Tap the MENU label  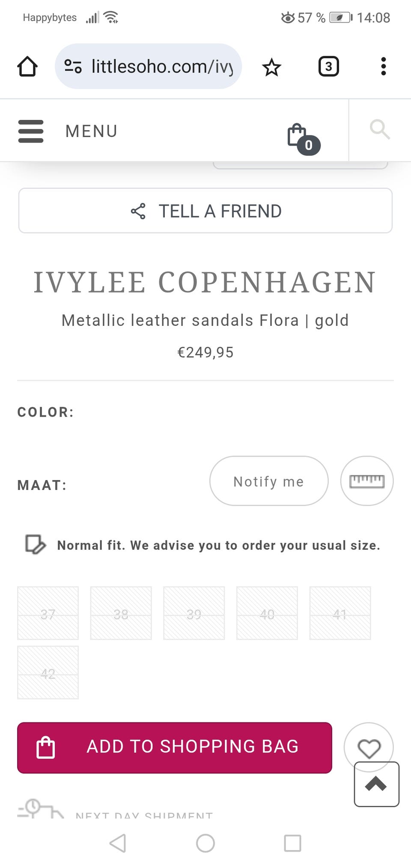[x=91, y=131]
